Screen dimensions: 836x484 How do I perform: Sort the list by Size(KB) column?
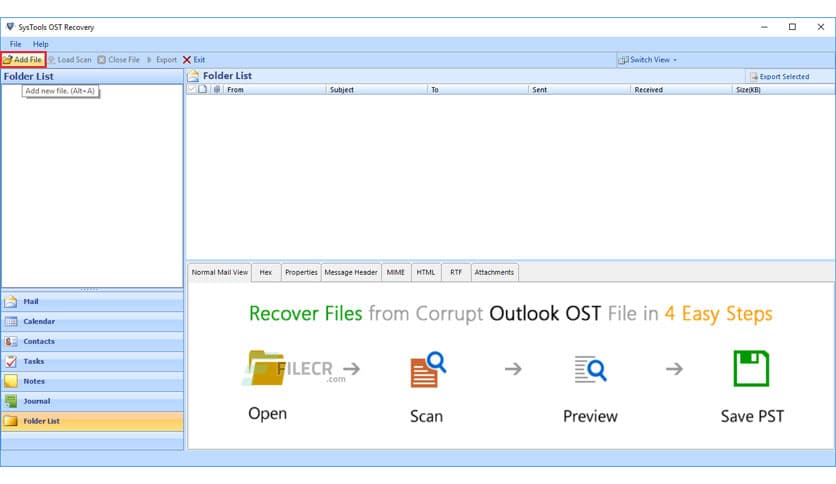(x=784, y=90)
